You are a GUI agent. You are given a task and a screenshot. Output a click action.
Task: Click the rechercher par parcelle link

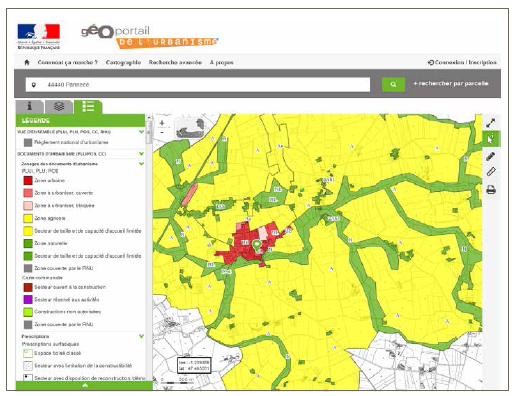451,83
